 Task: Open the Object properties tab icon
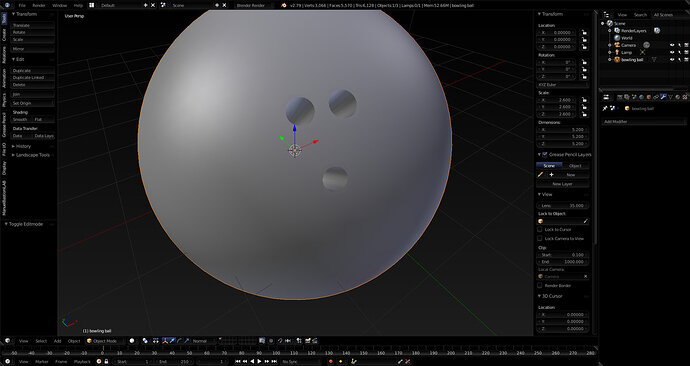649,97
